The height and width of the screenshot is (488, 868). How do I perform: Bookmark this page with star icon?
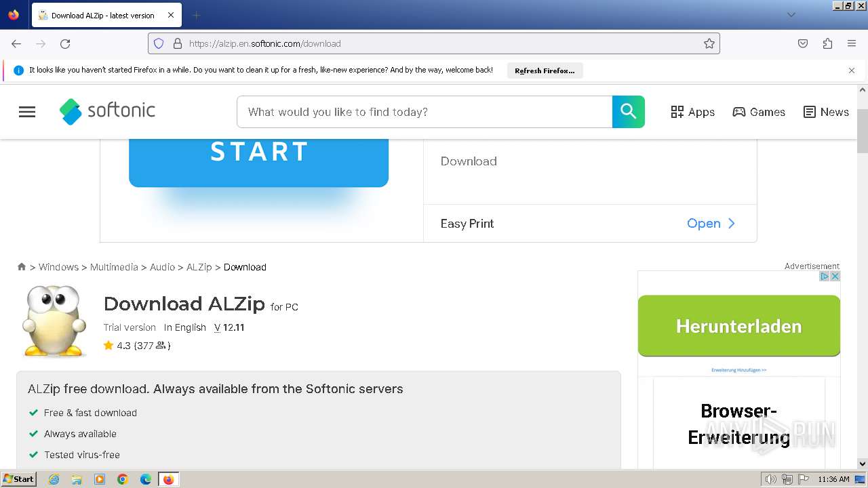coord(709,43)
